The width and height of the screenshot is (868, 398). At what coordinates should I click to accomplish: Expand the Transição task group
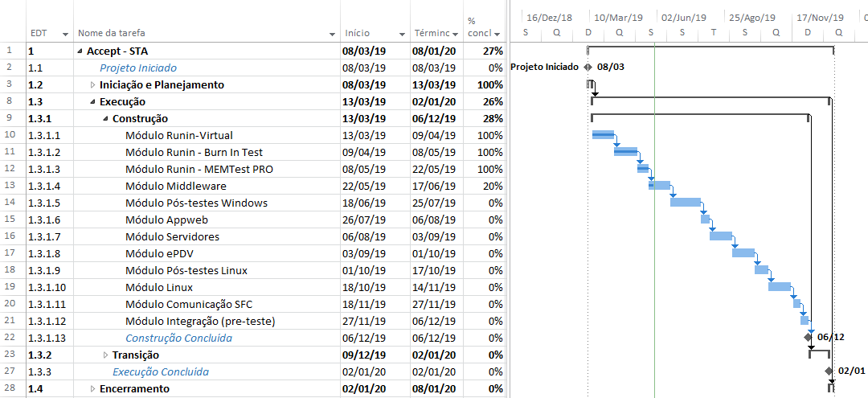106,355
